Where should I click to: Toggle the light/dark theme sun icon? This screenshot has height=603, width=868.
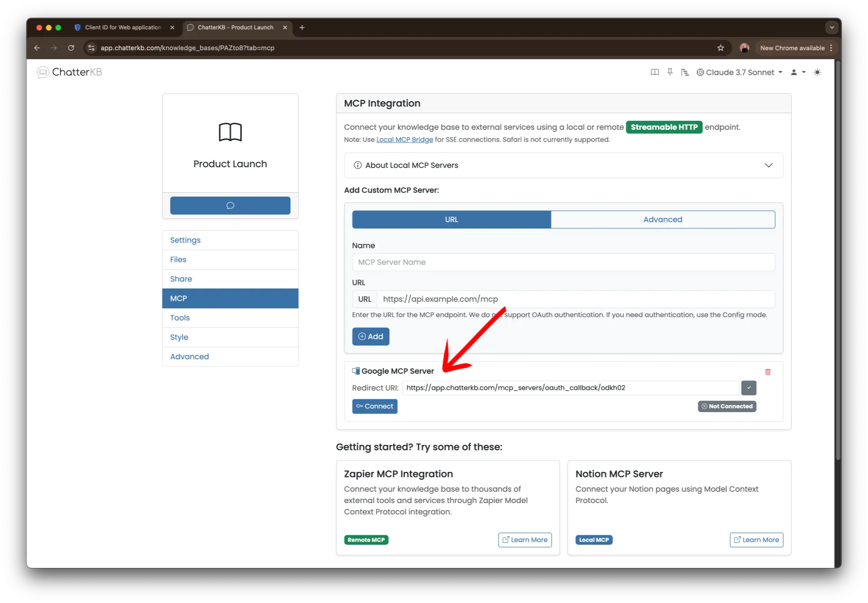pyautogui.click(x=817, y=72)
